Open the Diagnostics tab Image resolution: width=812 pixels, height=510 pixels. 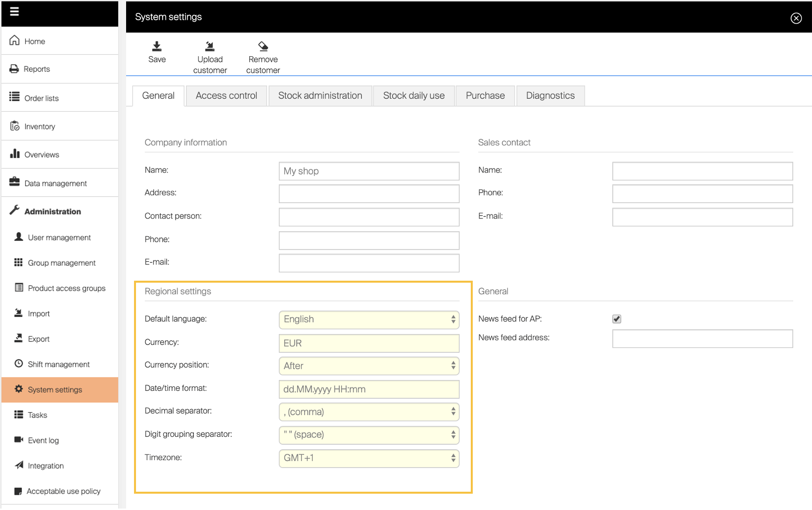point(550,96)
